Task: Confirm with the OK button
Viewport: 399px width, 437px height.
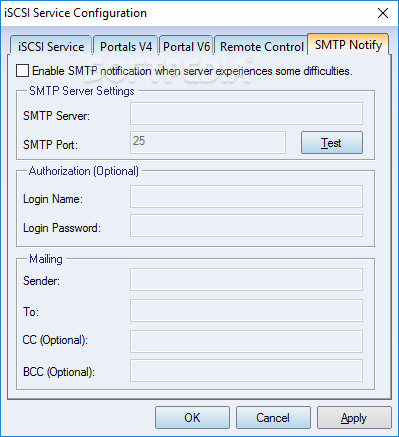Action: pos(192,417)
